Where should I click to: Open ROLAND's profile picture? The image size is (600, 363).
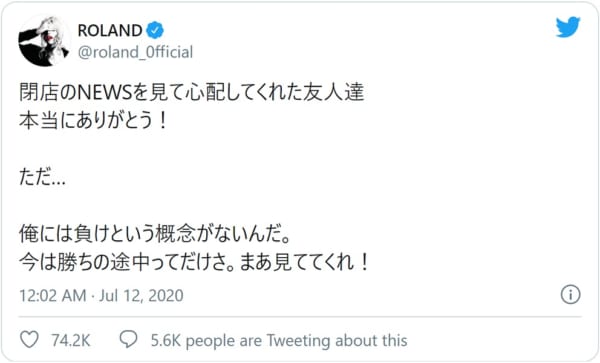[44, 41]
